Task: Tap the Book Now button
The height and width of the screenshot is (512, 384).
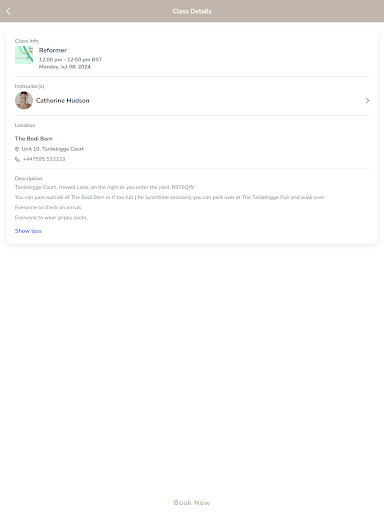Action: point(192,502)
